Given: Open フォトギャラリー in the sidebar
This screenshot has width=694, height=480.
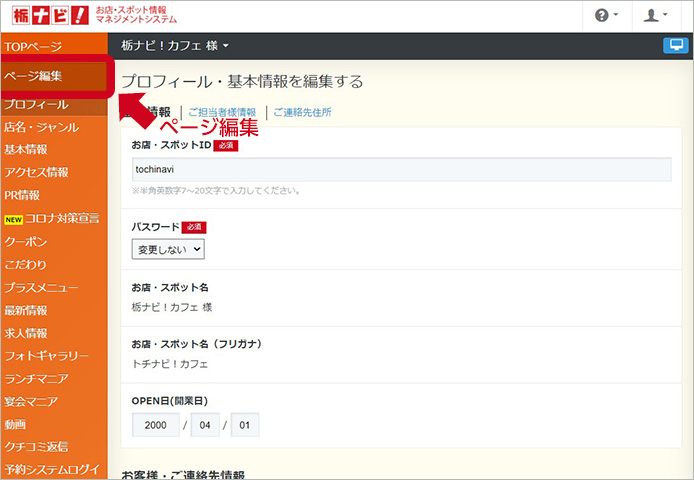Looking at the screenshot, I should 46,355.
